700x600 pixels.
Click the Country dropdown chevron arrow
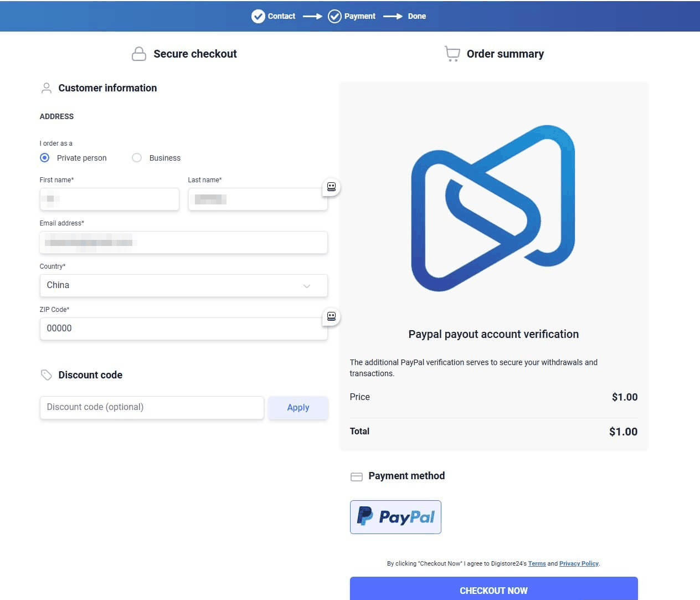pyautogui.click(x=307, y=286)
